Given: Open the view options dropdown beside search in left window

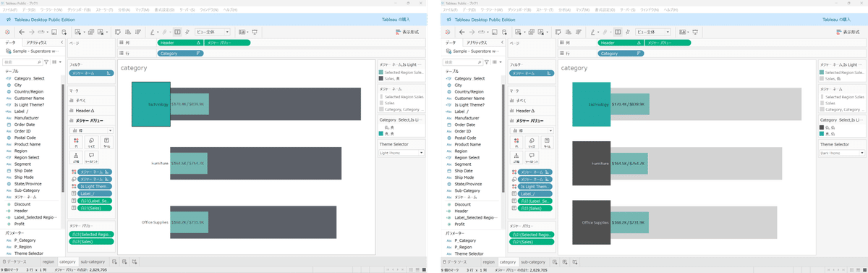Looking at the screenshot, I should coord(59,62).
